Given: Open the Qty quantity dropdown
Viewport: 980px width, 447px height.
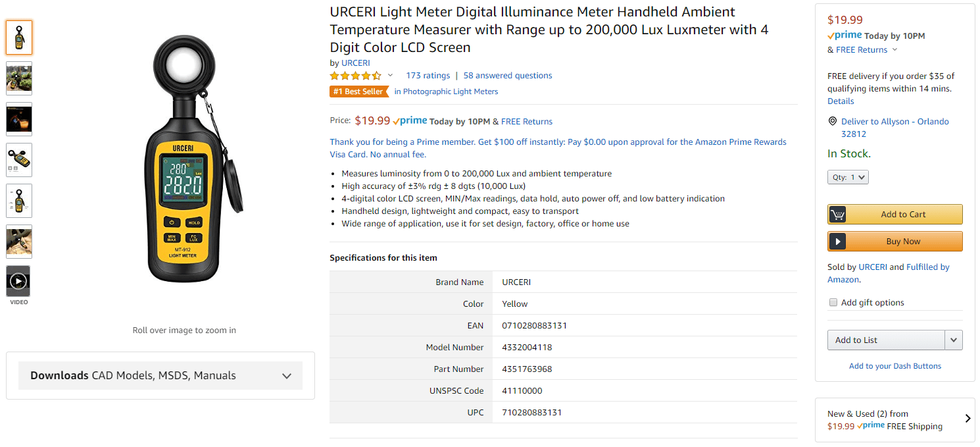Looking at the screenshot, I should point(848,177).
